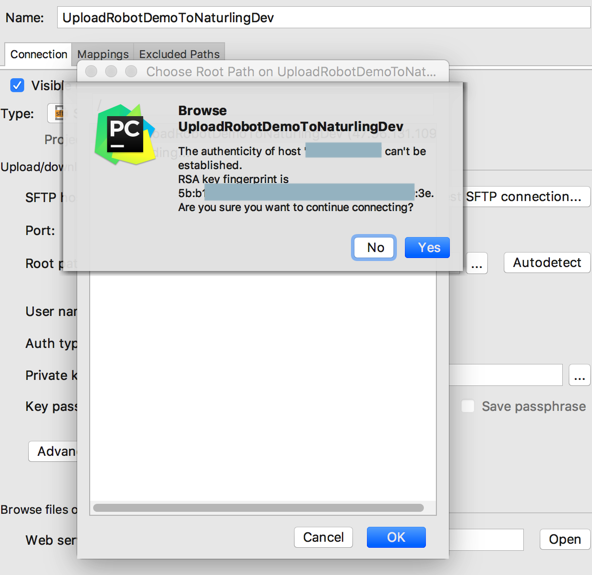
Task: Switch to the Mappings tab
Action: tap(103, 54)
